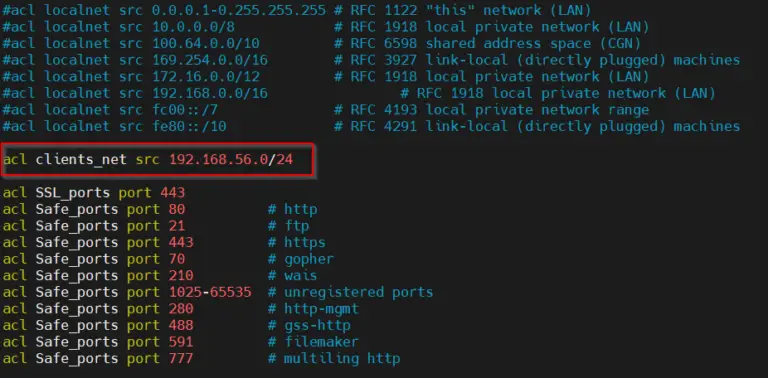Place cursor on 192.168.56.0 address

[x=218, y=160]
